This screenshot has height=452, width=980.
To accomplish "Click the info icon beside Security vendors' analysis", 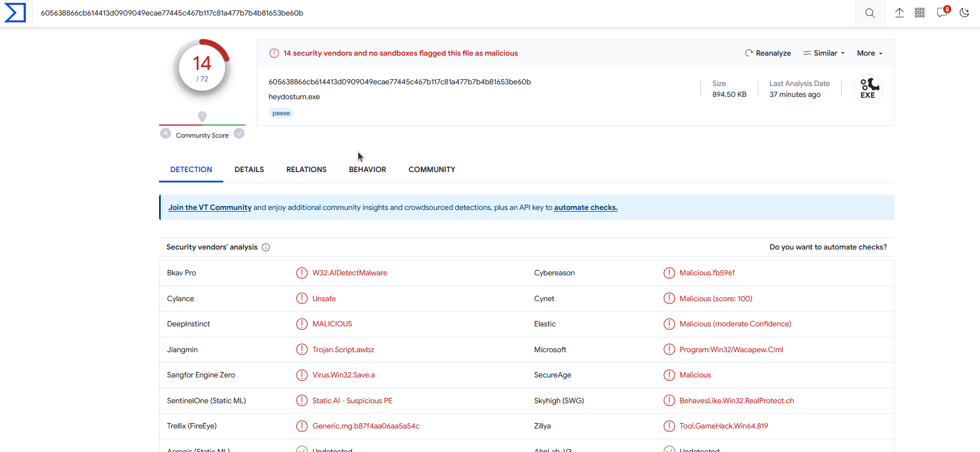I will point(266,247).
